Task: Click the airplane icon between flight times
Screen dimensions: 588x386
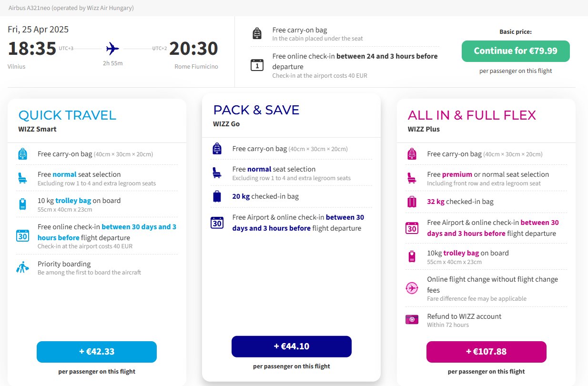Action: click(x=113, y=49)
